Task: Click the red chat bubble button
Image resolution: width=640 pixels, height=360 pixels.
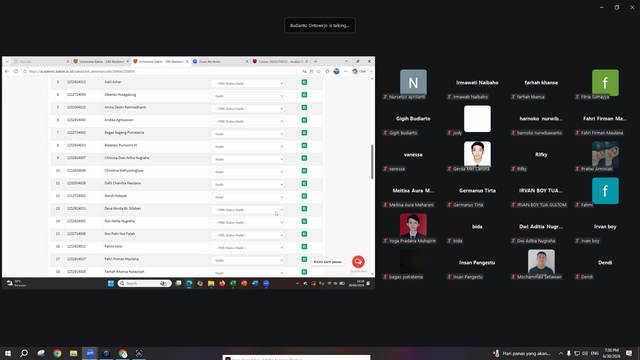Action: pyautogui.click(x=358, y=262)
